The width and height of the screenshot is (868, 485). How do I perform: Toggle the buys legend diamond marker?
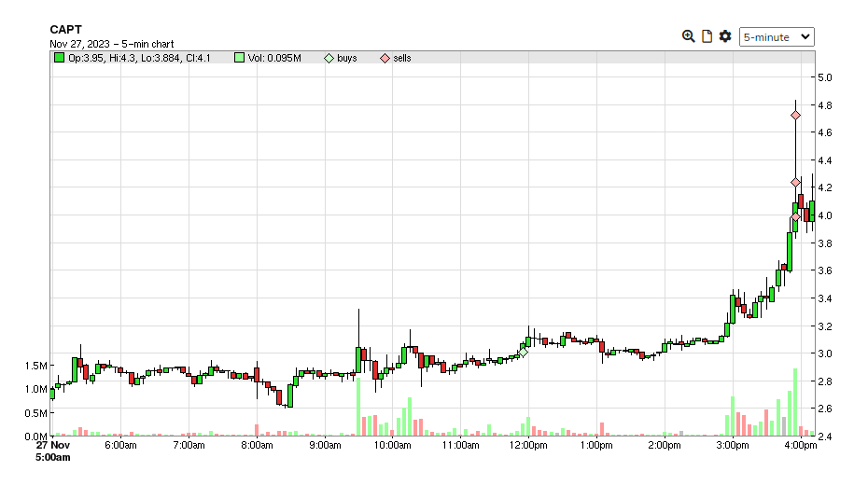pos(329,58)
